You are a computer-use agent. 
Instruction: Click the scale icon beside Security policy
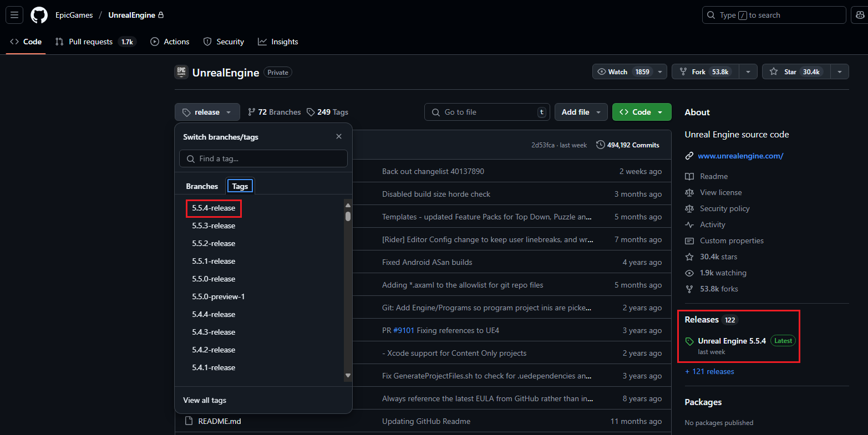click(x=689, y=208)
